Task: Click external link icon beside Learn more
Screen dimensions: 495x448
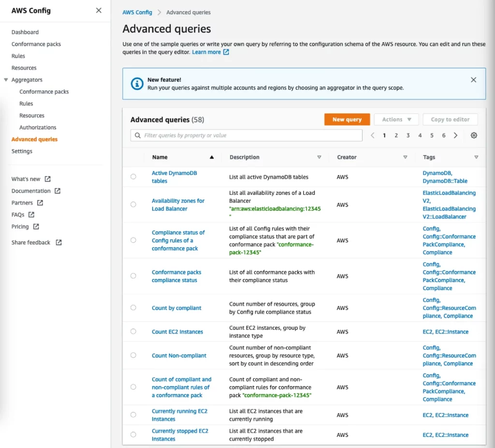Action: point(226,52)
